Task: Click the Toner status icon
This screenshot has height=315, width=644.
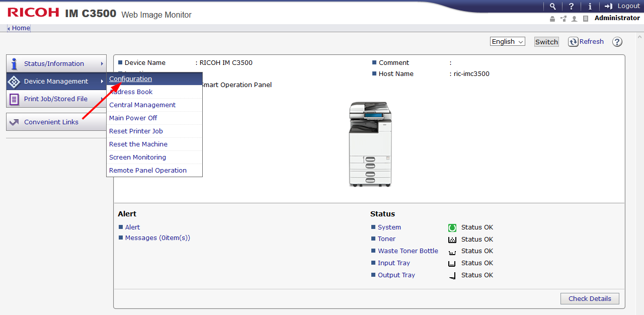Action: tap(452, 240)
